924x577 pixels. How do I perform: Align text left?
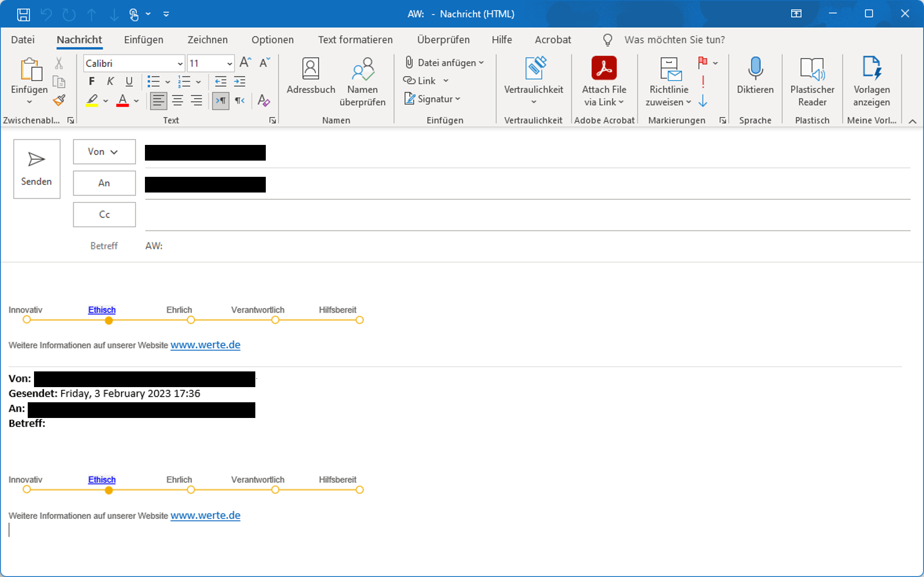coord(158,100)
